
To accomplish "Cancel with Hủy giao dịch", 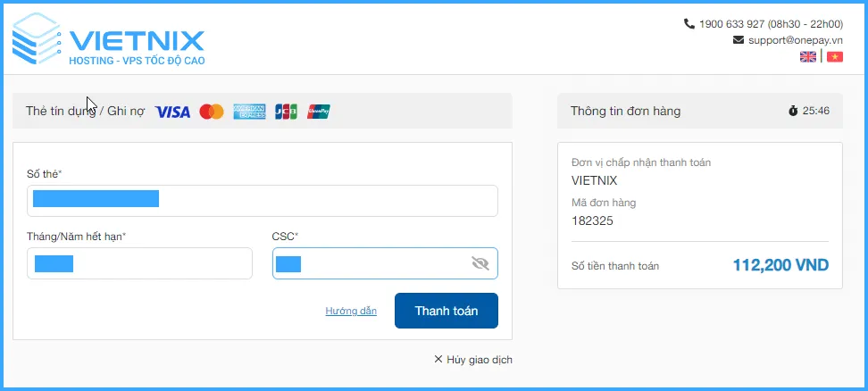I will pos(473,360).
